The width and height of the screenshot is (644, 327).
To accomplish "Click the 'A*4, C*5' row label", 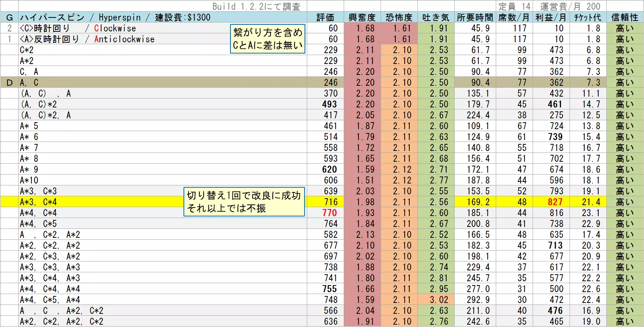I will [x=38, y=224].
